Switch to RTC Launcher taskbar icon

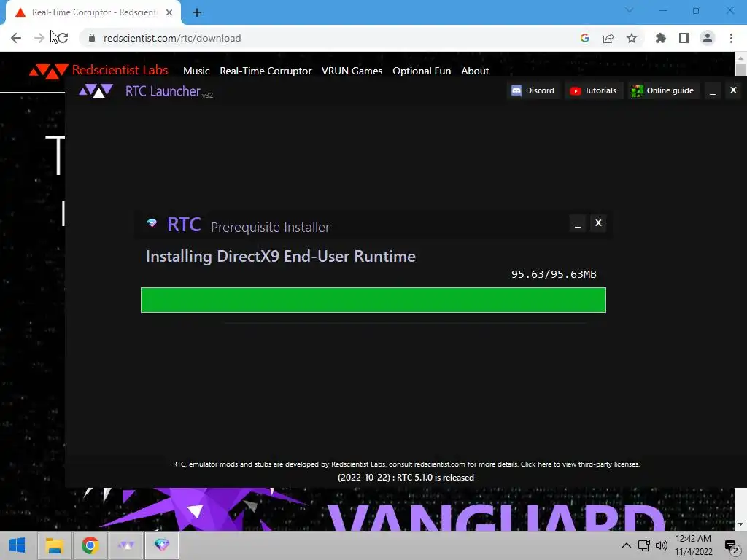[126, 545]
